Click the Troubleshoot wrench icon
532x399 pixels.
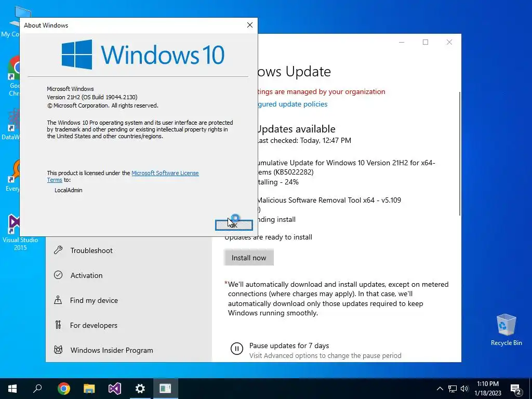[x=58, y=250]
